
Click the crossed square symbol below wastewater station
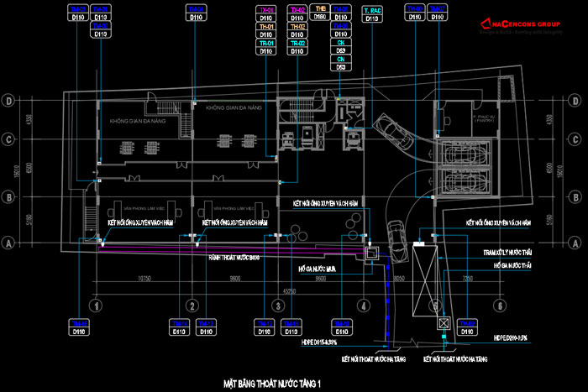[443, 324]
